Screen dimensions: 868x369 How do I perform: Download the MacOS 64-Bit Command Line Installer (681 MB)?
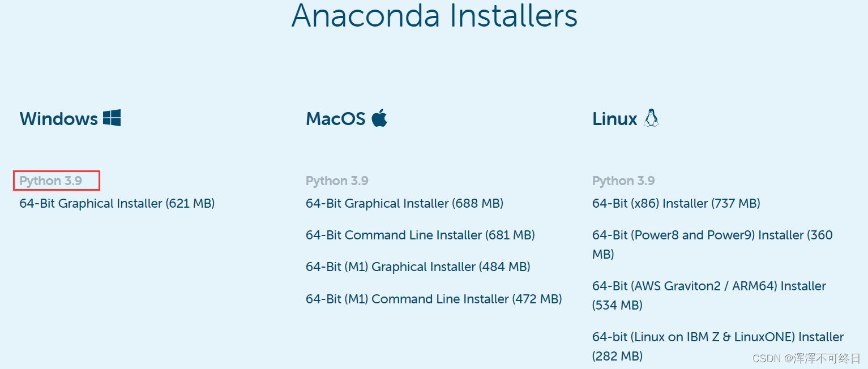420,235
